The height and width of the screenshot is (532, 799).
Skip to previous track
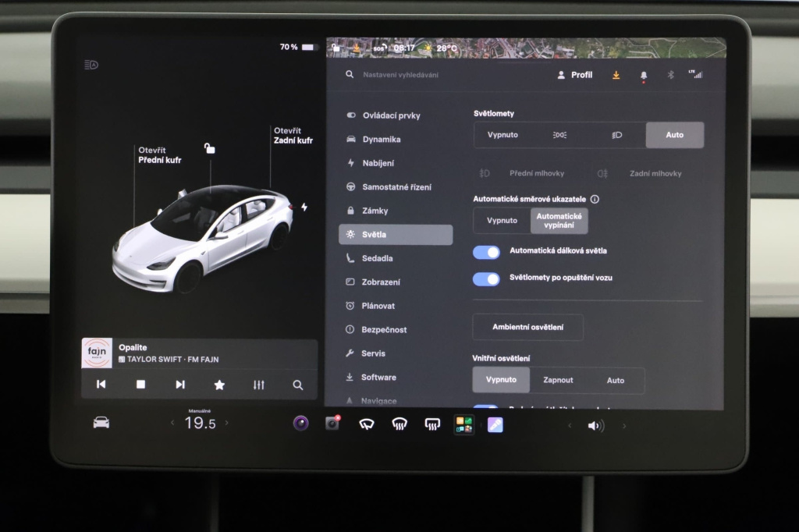(101, 385)
